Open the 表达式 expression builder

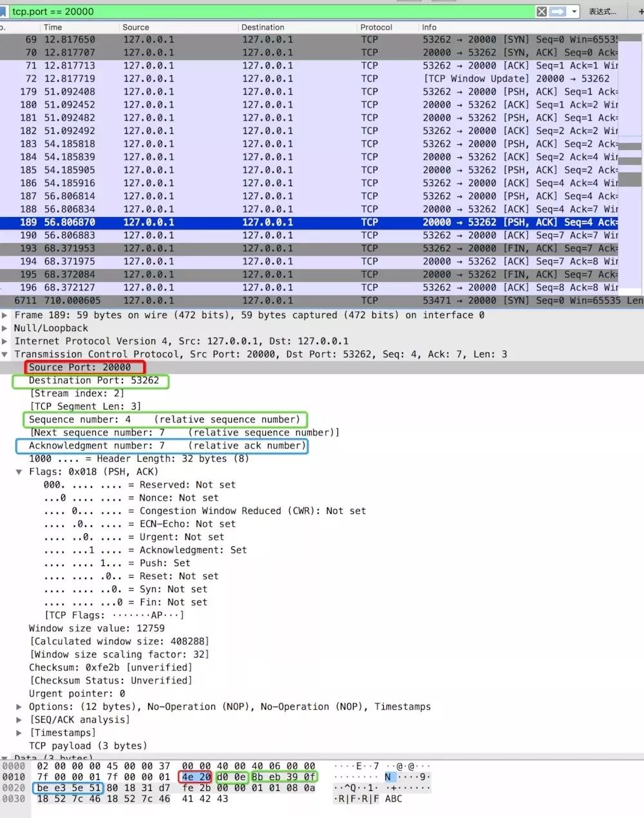click(602, 12)
